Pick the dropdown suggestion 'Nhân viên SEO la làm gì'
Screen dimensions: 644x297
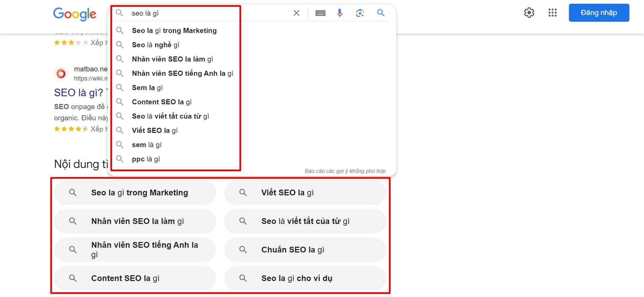click(x=252, y=59)
